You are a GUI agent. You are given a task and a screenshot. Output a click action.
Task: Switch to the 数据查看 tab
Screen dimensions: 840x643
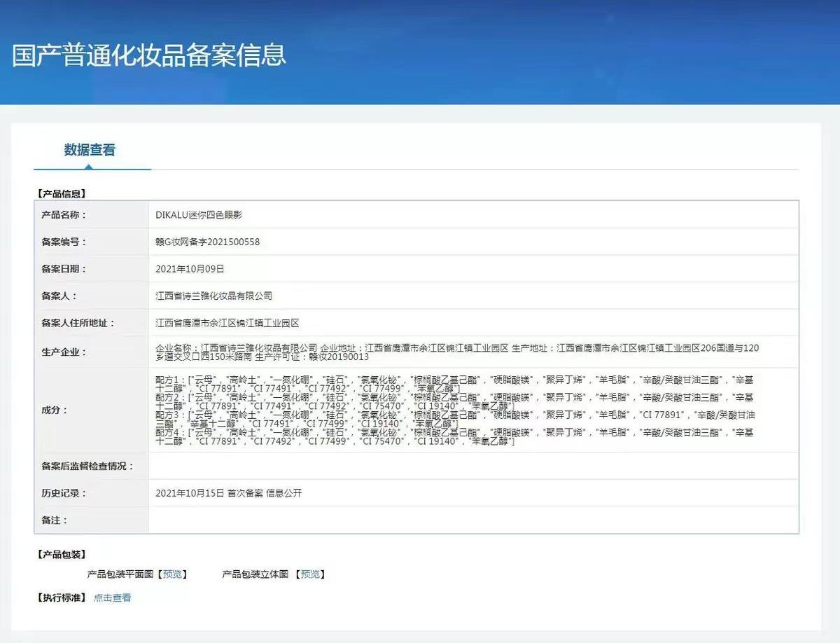90,150
